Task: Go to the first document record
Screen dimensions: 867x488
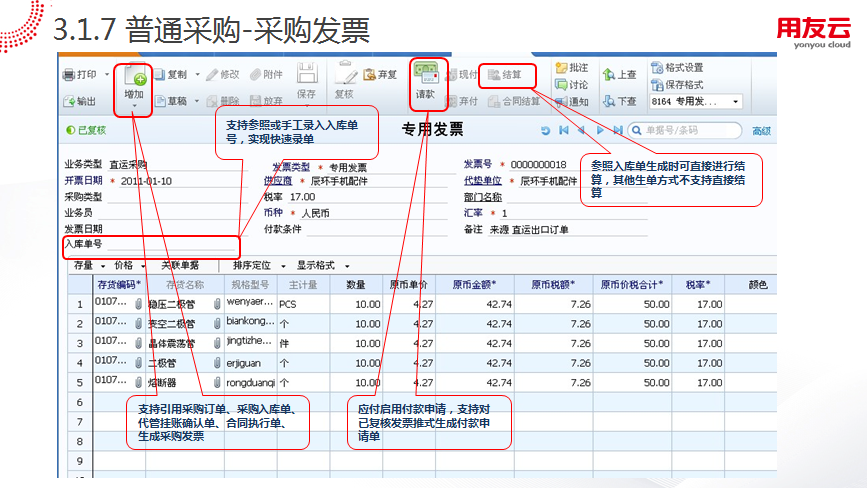Action: [564, 130]
